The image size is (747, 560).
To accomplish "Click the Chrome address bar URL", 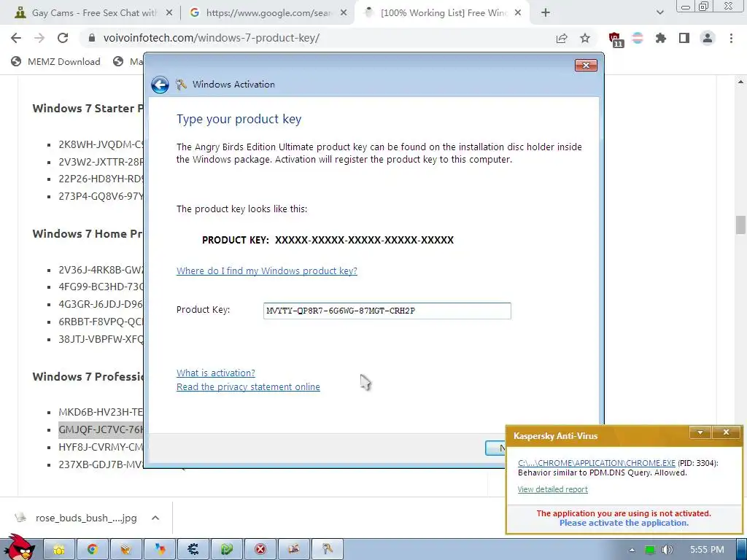I will pos(211,38).
